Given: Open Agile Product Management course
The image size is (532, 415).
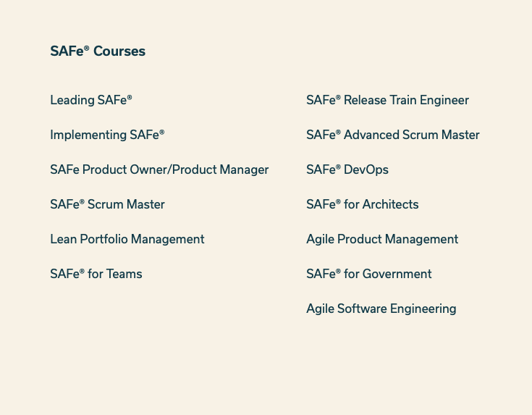Looking at the screenshot, I should coord(382,239).
